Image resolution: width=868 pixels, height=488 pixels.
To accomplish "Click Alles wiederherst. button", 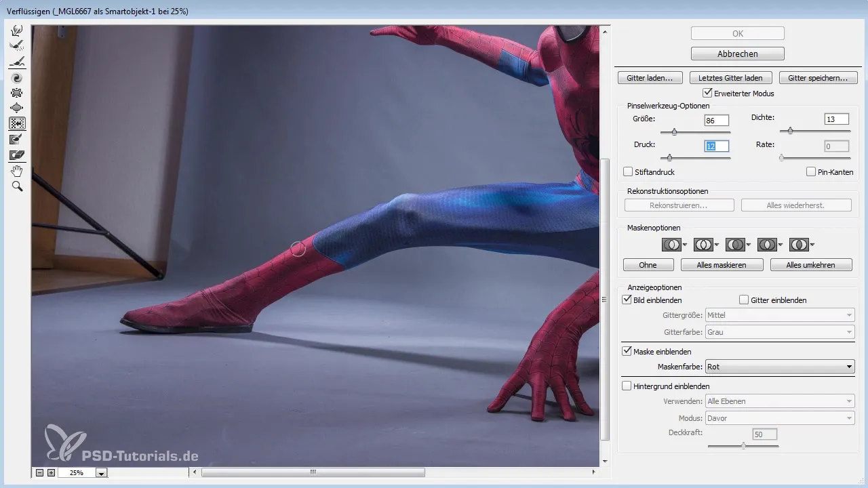I will (x=796, y=205).
